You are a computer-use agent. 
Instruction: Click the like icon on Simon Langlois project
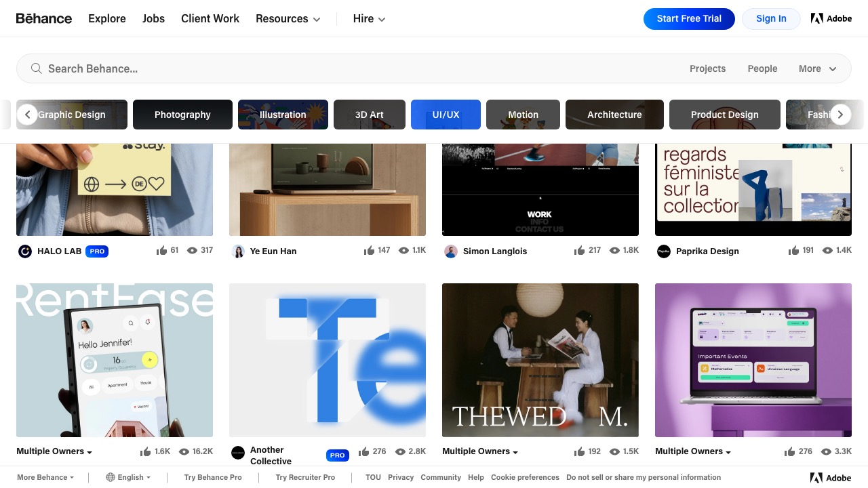point(579,250)
